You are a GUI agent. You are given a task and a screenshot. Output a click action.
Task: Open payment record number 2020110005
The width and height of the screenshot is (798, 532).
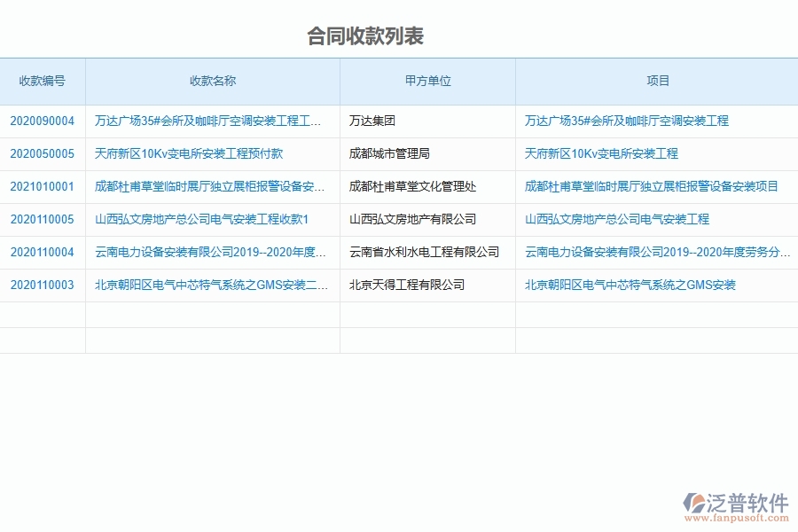coord(41,219)
